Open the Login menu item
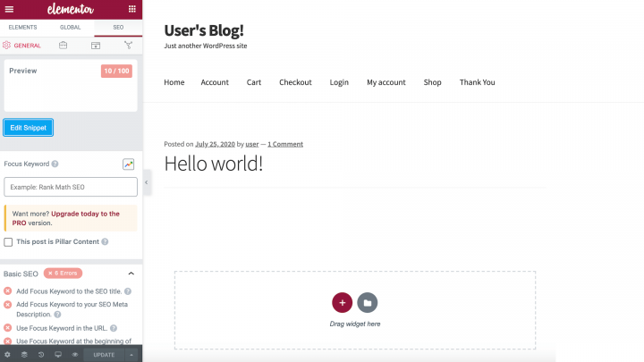The height and width of the screenshot is (362, 644). pyautogui.click(x=339, y=82)
